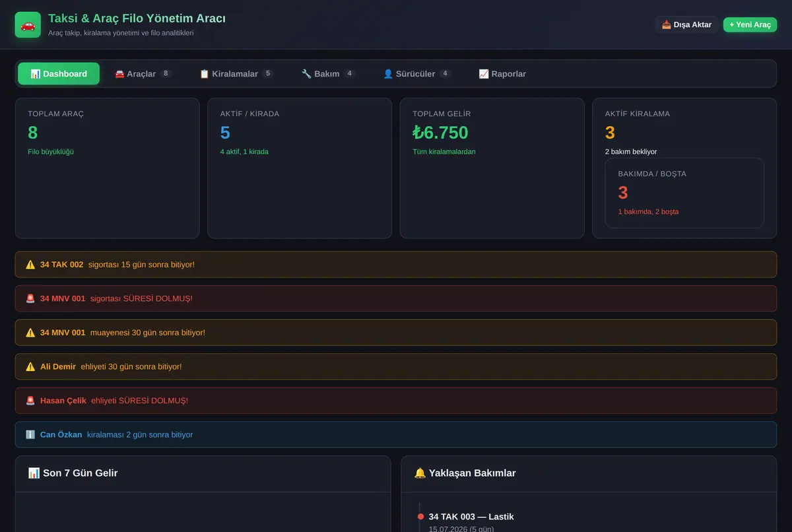Viewport: 792px width, 532px height.
Task: Select the Sürücüler tab
Action: click(x=417, y=74)
